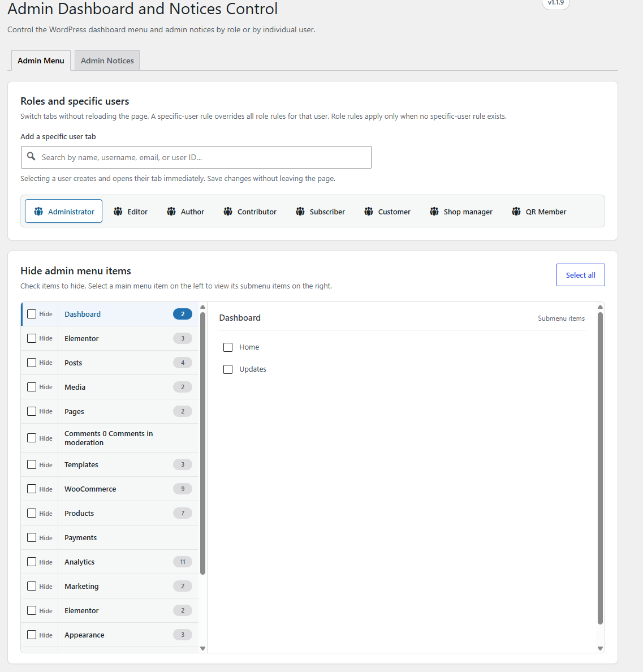Image resolution: width=643 pixels, height=672 pixels.
Task: Check Hide for the second Elementor menu item
Action: tap(32, 610)
